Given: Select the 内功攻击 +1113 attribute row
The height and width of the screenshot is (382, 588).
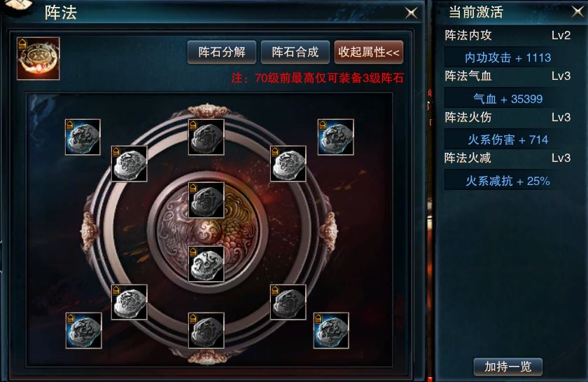Looking at the screenshot, I should coord(507,57).
